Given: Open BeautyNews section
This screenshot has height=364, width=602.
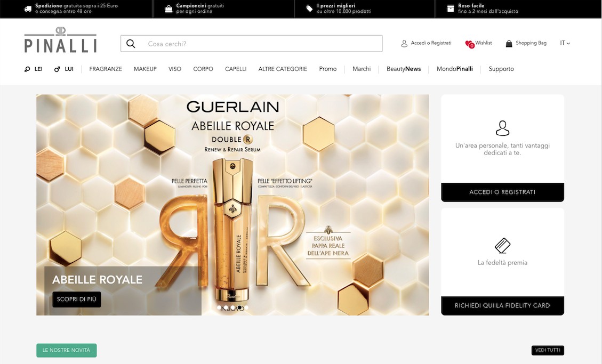Looking at the screenshot, I should coord(404,69).
